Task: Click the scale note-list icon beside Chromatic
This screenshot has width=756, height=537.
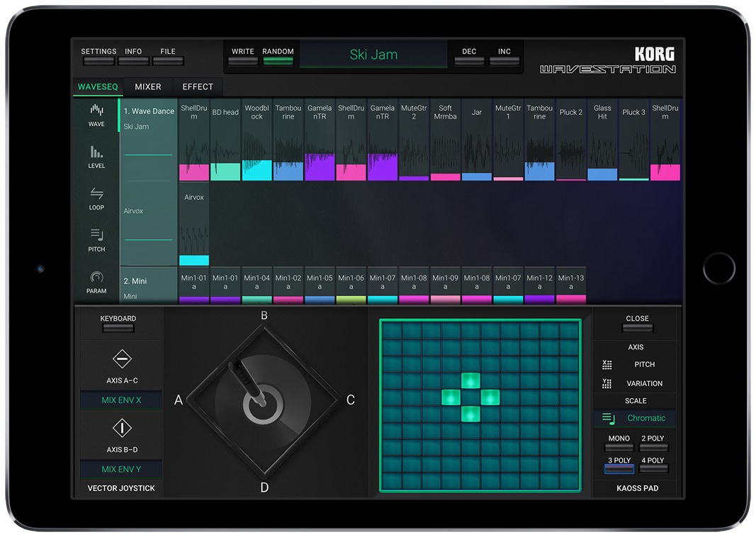Action: click(x=609, y=418)
